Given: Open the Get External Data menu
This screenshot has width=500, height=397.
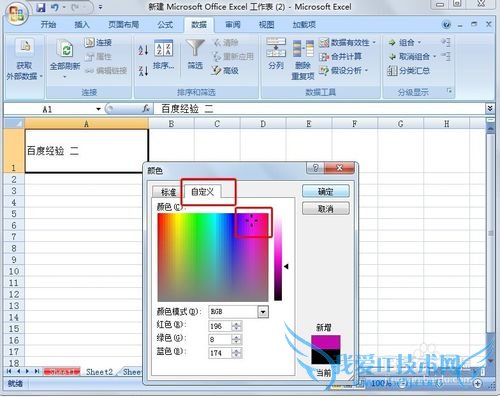Looking at the screenshot, I should click(25, 59).
